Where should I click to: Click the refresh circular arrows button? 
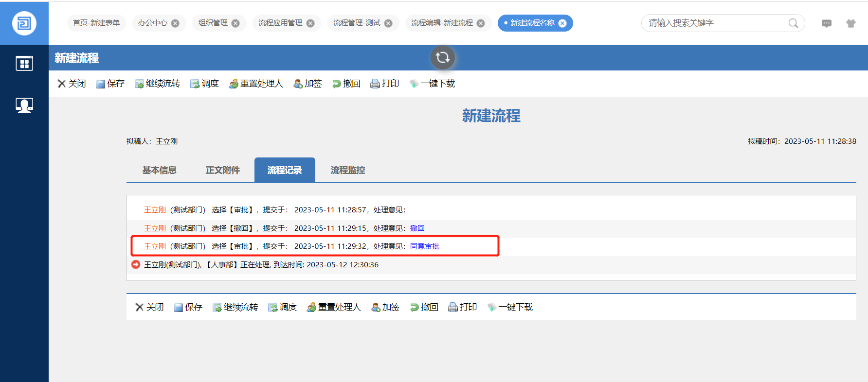click(x=443, y=57)
